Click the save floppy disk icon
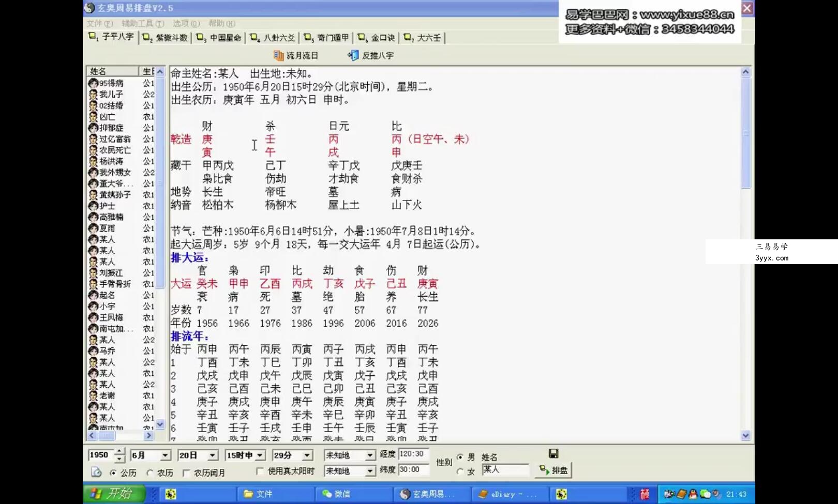Screen dimensions: 838x504 (x=553, y=453)
